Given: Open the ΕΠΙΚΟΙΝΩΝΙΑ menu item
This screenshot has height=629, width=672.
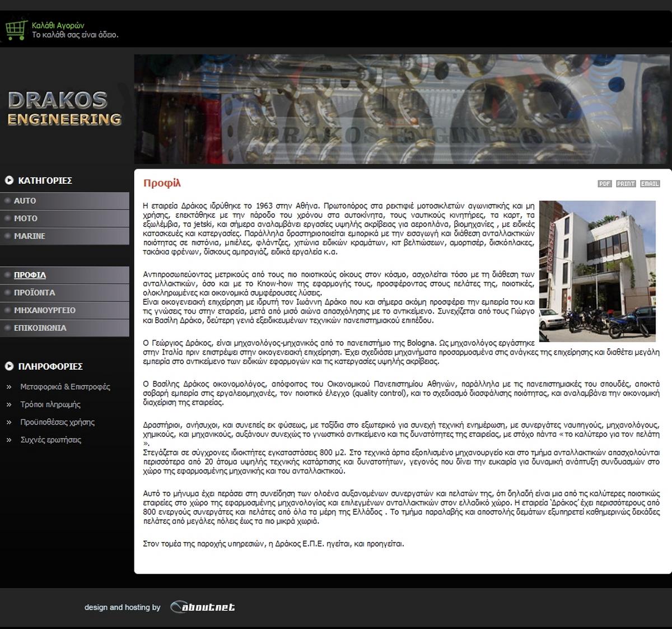Looking at the screenshot, I should [x=64, y=328].
